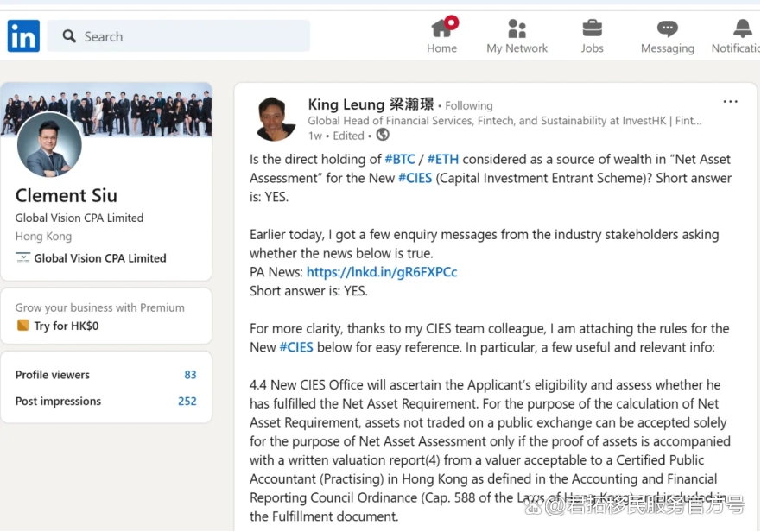Click the globe visibility icon on the post
This screenshot has width=761, height=532.
point(383,135)
